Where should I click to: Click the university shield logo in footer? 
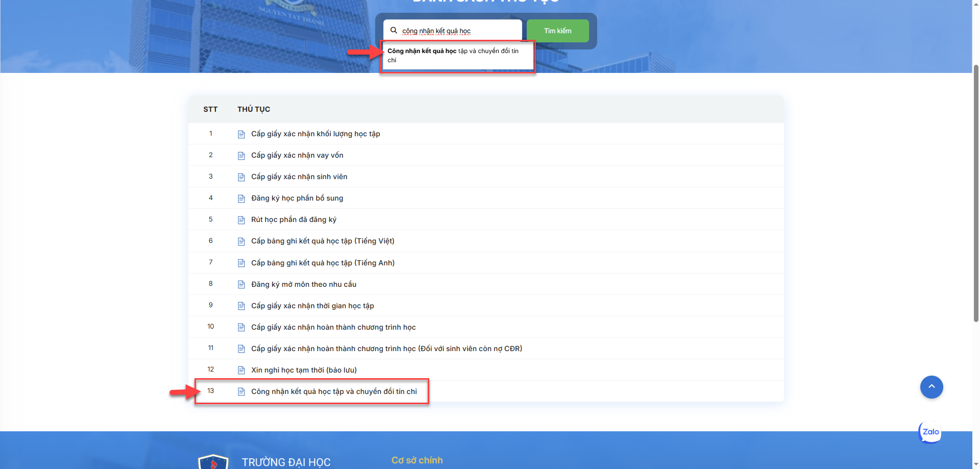pos(213,462)
